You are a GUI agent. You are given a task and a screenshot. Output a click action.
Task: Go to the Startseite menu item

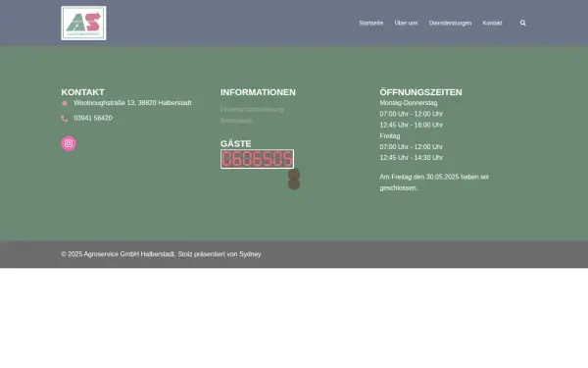point(370,23)
